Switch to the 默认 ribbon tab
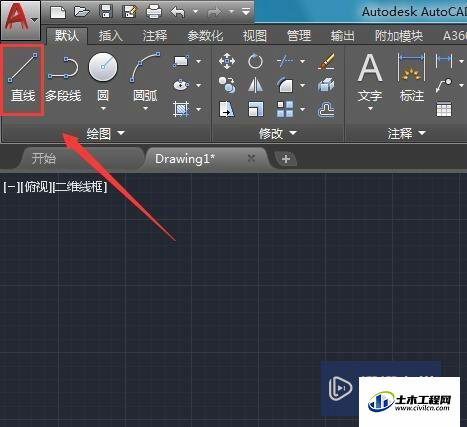Image resolution: width=467 pixels, height=427 pixels. click(x=67, y=35)
